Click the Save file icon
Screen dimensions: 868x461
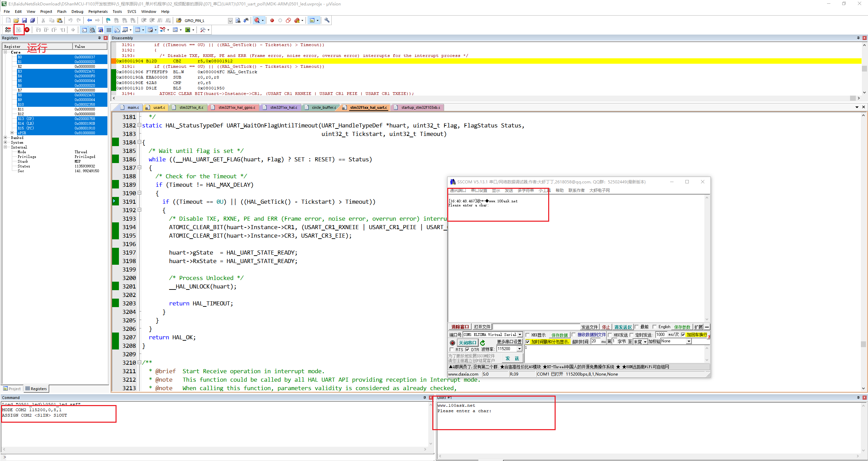tap(24, 20)
